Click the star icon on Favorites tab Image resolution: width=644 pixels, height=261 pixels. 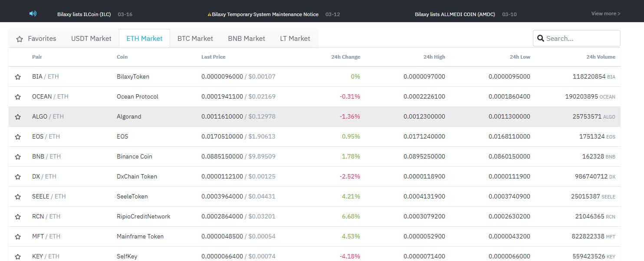point(20,39)
